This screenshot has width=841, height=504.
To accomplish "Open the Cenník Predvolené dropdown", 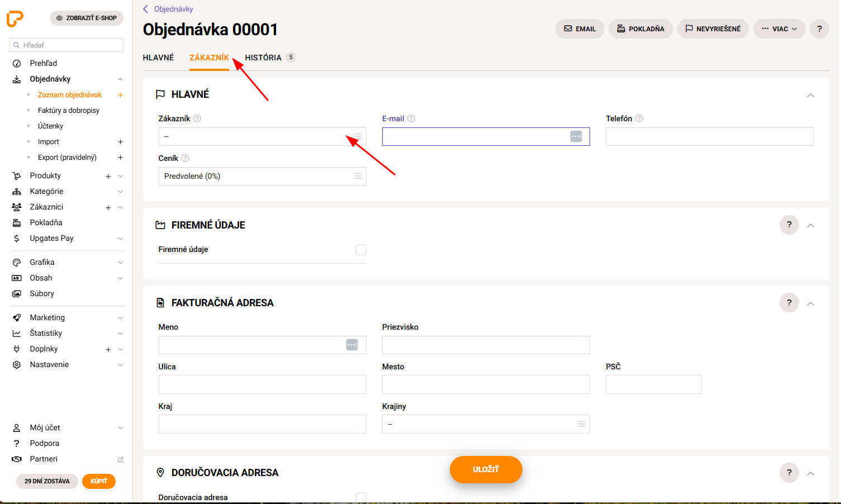I will [x=263, y=176].
